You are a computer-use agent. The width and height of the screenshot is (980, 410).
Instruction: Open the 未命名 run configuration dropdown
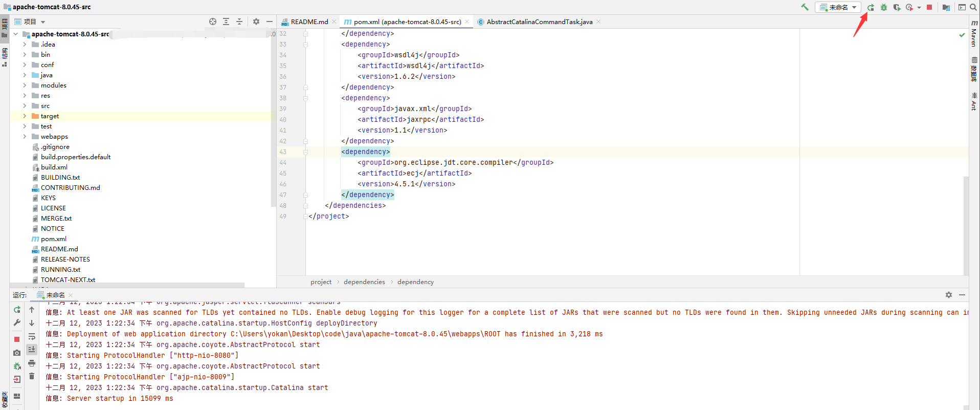click(x=838, y=7)
